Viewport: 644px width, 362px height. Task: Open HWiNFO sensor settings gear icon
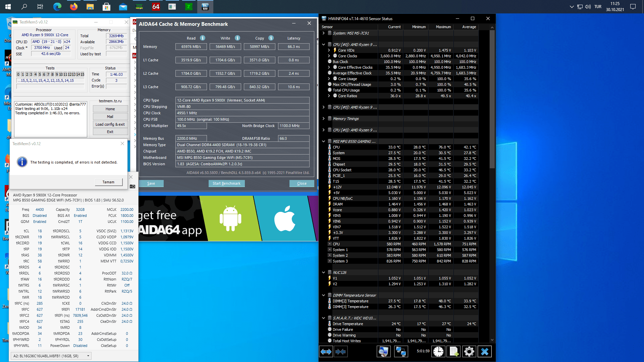tap(469, 352)
